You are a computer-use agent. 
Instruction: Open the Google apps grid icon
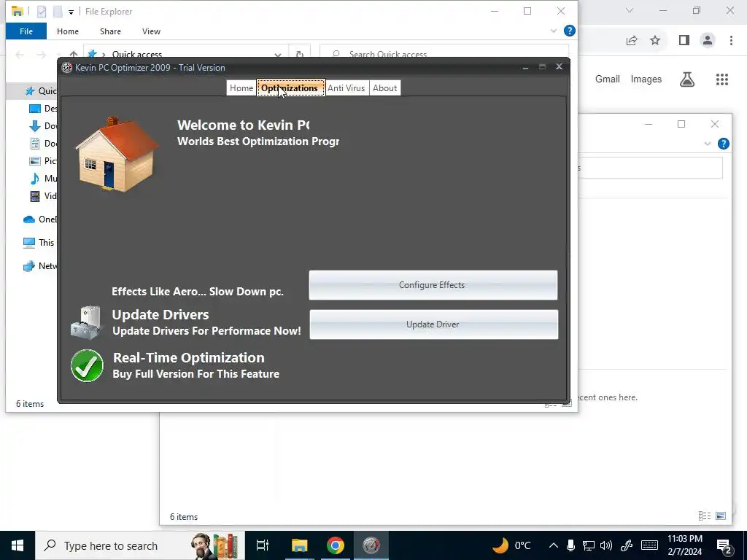point(722,79)
